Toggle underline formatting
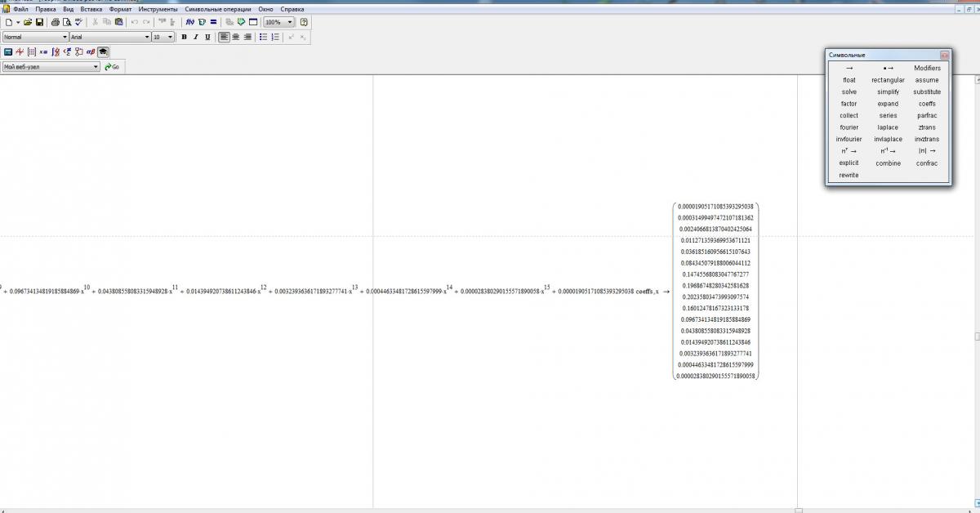The height and width of the screenshot is (513, 980). pyautogui.click(x=207, y=37)
